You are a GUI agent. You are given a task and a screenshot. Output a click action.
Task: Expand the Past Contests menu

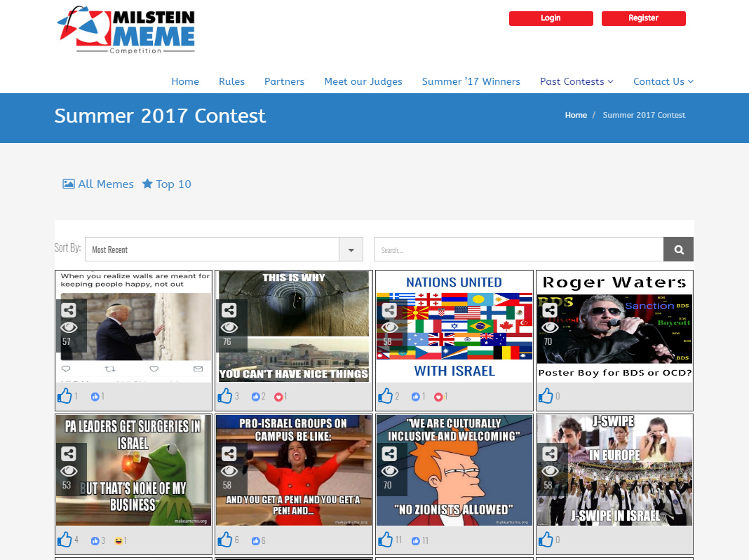(576, 81)
